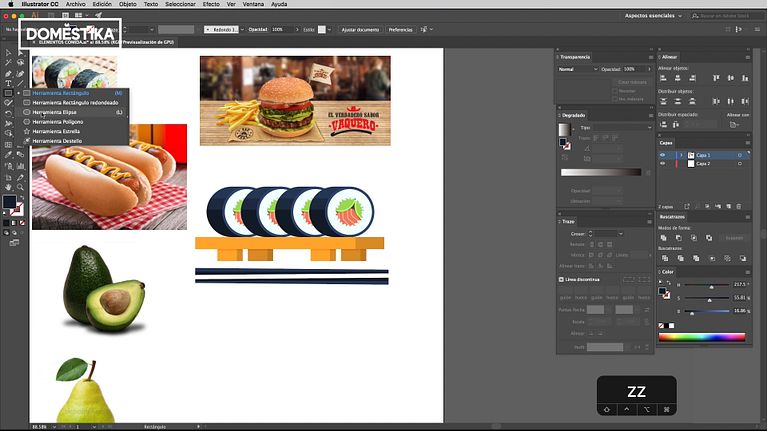This screenshot has width=767, height=431.
Task: Open gradient Tipo dropdown
Action: 623,127
